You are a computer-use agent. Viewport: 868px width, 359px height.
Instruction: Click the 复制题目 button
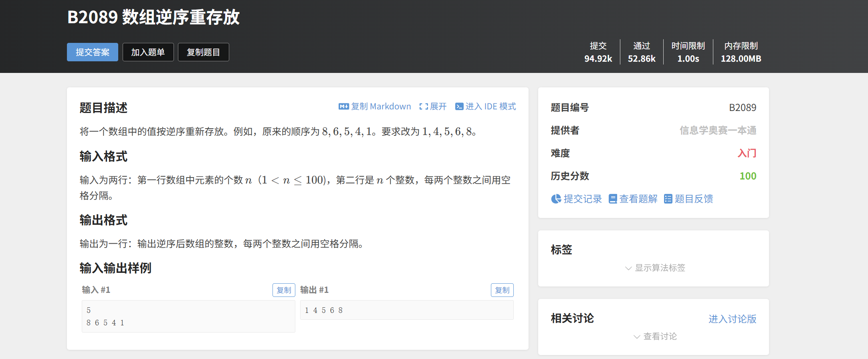click(x=204, y=52)
